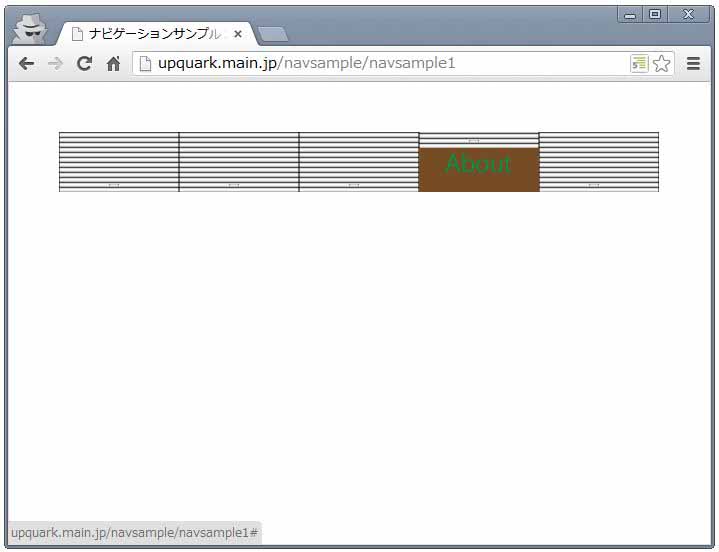Screen dimensions: 719x552
Task: Close the browser window
Action: pos(689,15)
